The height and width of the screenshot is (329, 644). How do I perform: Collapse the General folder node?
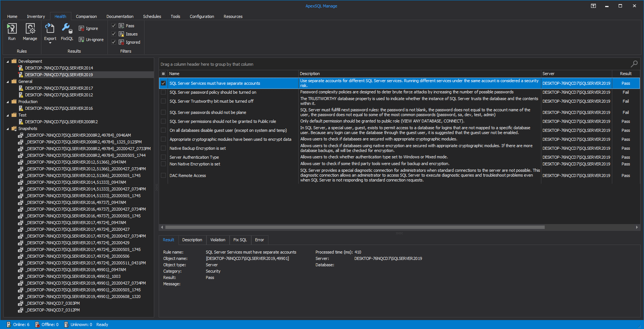coord(8,82)
